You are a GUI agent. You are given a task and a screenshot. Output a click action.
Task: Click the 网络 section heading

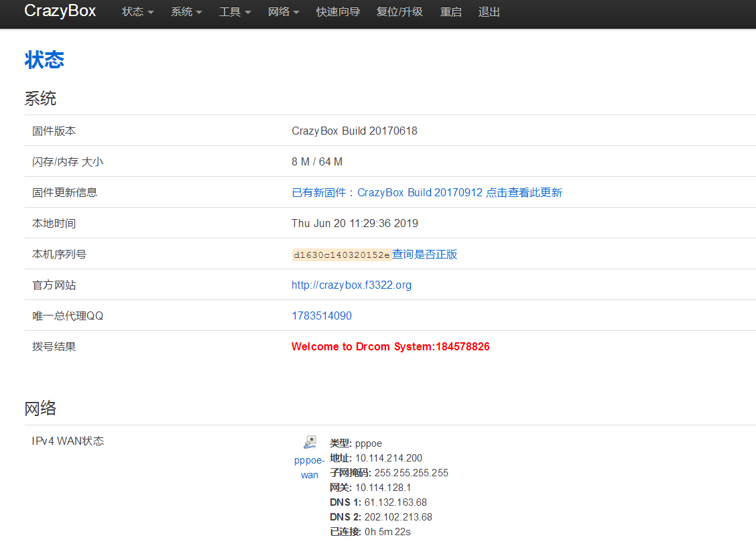(40, 409)
